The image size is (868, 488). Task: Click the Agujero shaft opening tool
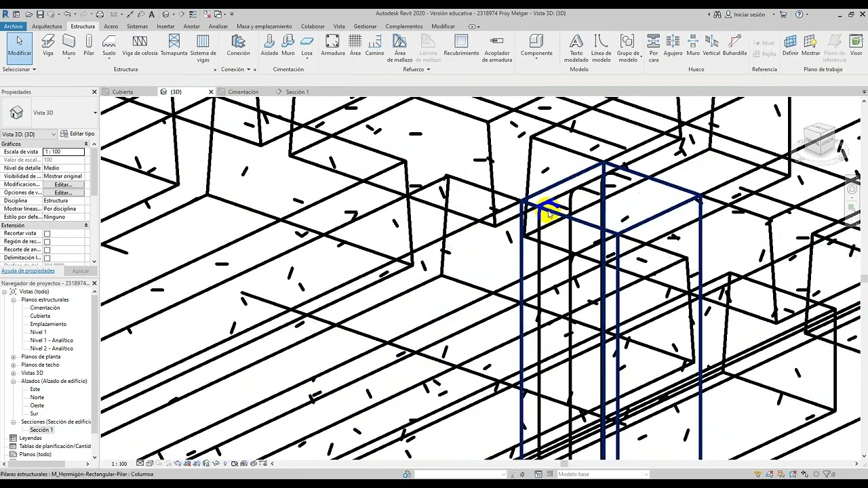click(x=673, y=46)
